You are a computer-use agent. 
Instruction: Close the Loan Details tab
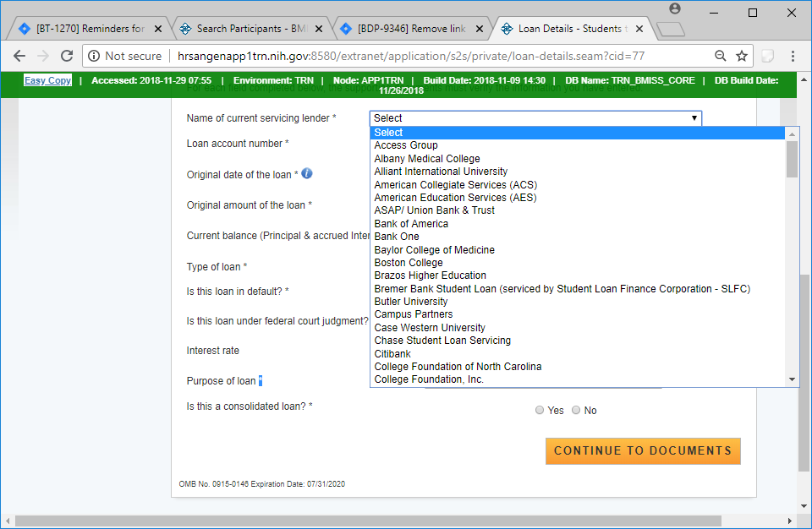pyautogui.click(x=639, y=29)
